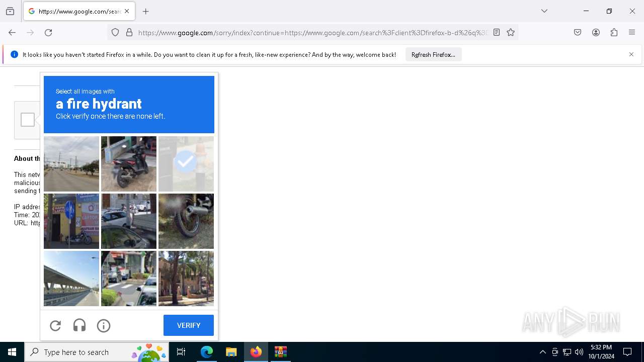Click the VERIFY button
The height and width of the screenshot is (362, 644).
pos(189,325)
